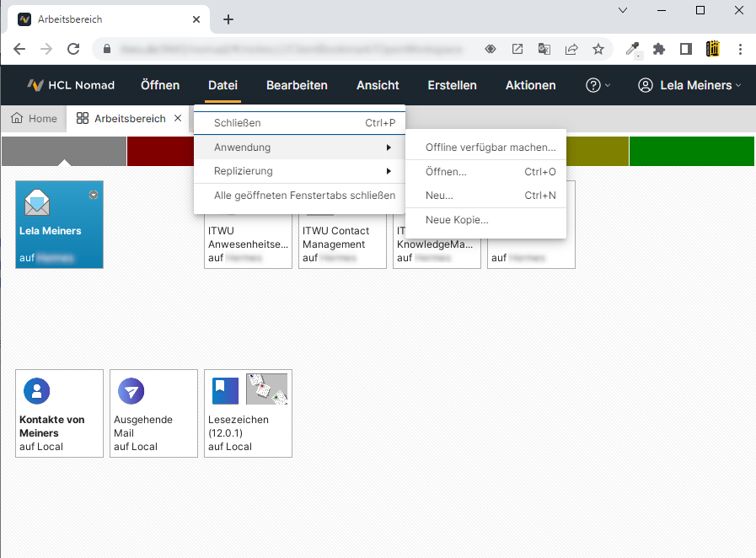Select the green workspace page tab
The image size is (756, 558).
pos(691,151)
